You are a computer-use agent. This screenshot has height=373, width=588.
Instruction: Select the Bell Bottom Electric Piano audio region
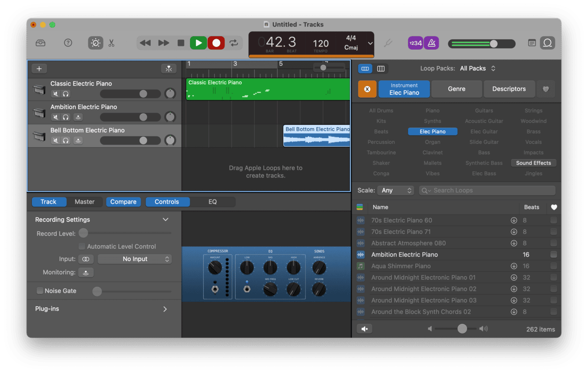(316, 136)
